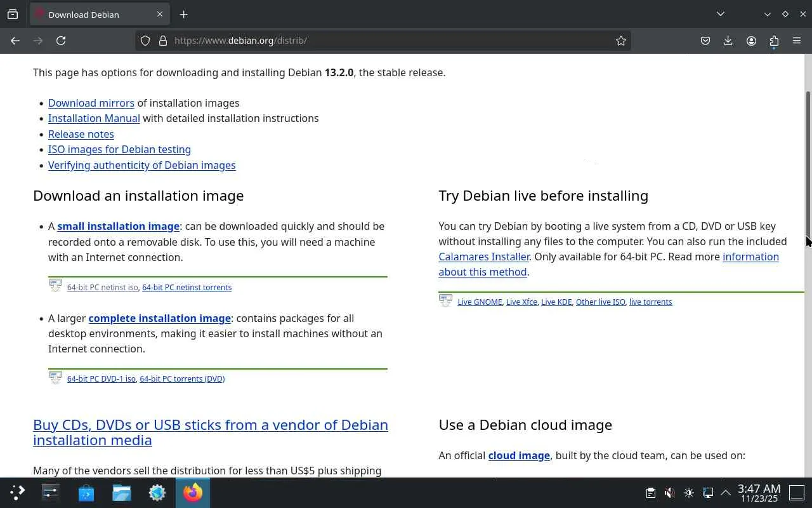Click the page's vertical scrollbar thumb
The height and width of the screenshot is (508, 812).
[808, 165]
